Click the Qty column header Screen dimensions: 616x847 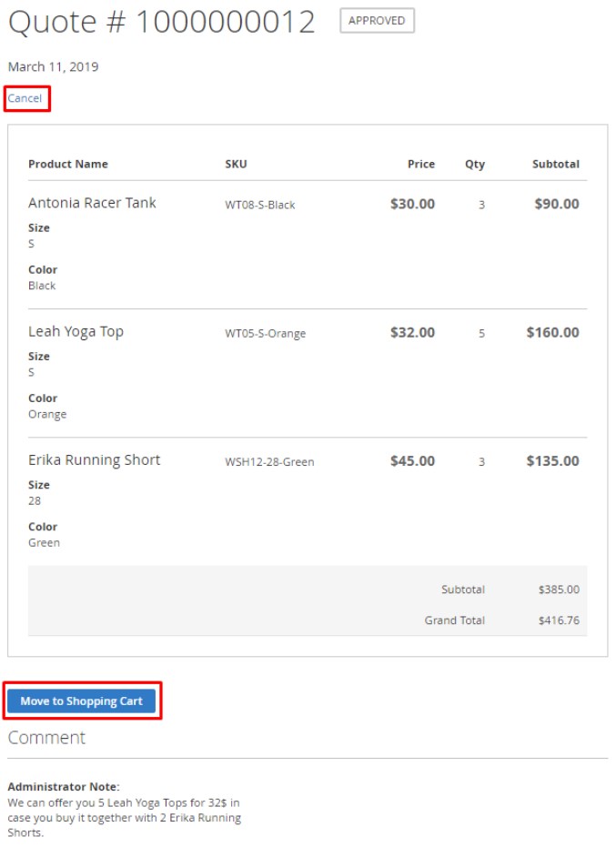[x=475, y=164]
